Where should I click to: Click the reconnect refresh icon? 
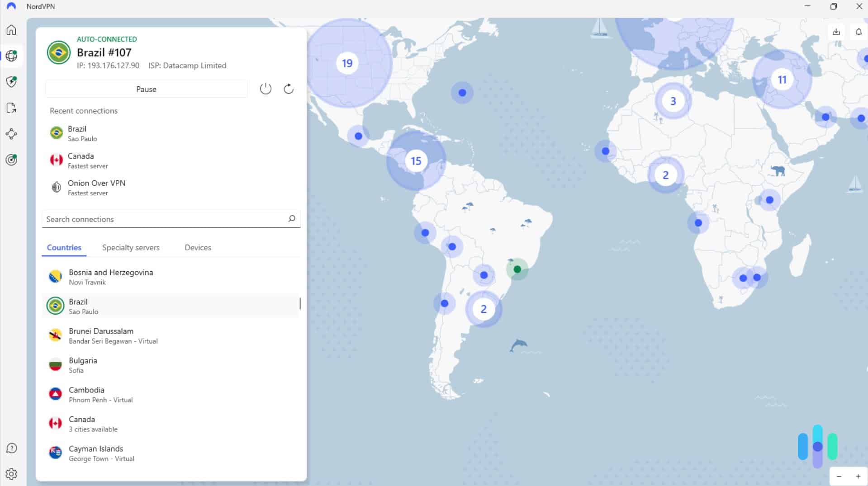[289, 89]
